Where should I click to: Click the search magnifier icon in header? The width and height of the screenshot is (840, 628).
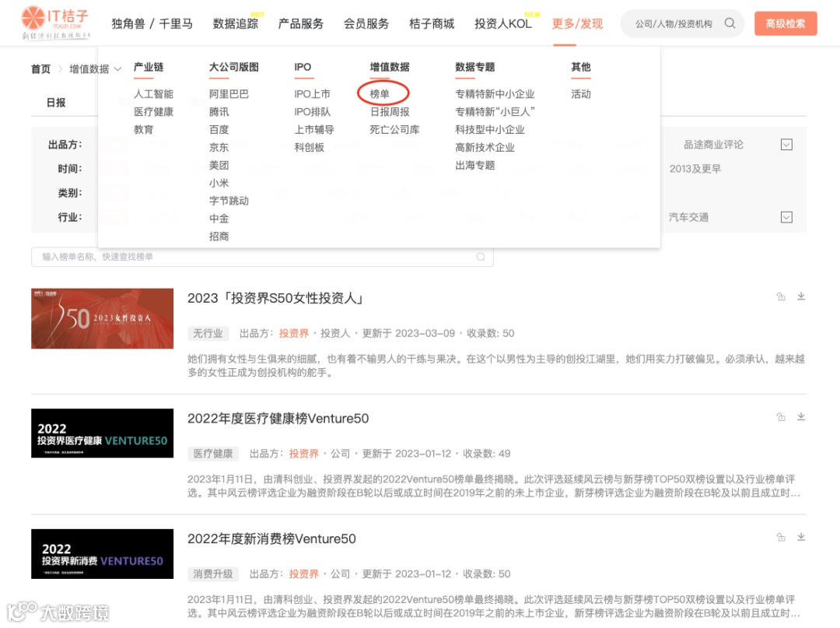[730, 23]
